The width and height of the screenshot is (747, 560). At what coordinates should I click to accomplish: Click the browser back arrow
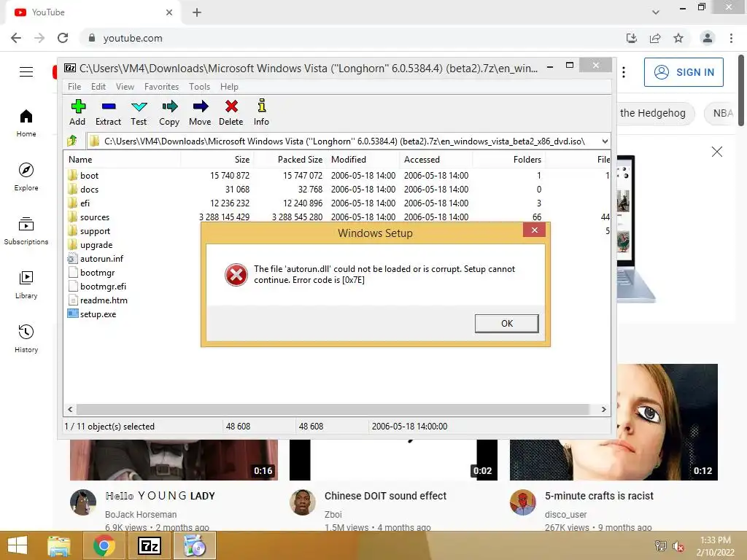pos(16,38)
